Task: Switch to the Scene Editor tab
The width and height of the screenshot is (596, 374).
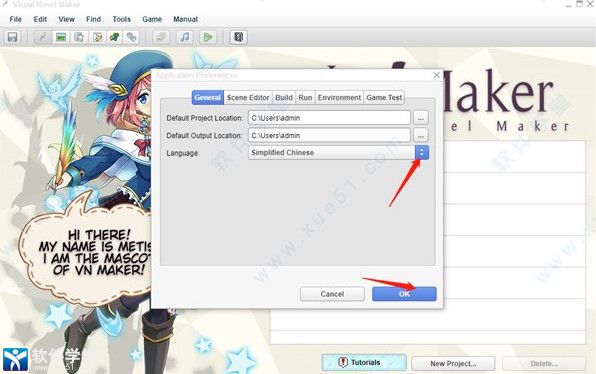Action: (248, 98)
